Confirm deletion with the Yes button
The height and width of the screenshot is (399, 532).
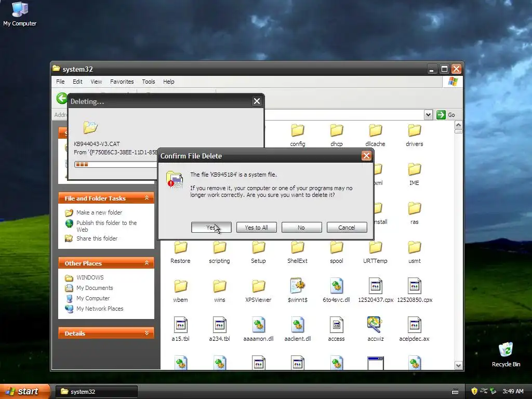pyautogui.click(x=211, y=228)
